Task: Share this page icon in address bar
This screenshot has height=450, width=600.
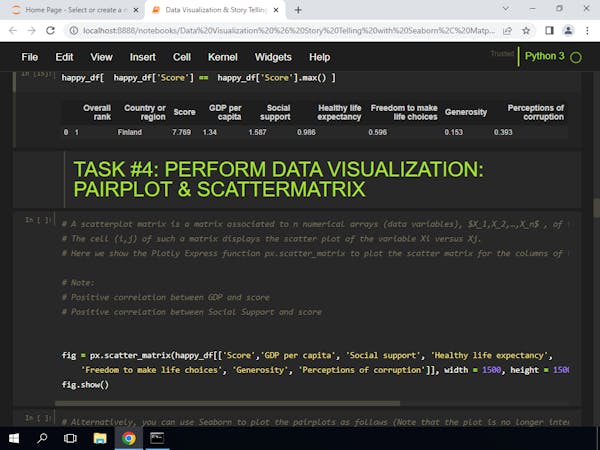Action: click(507, 31)
